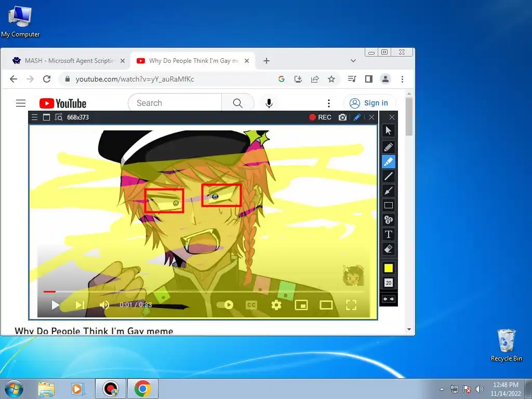Screen dimensions: 532x399
Task: Reload the current page
Action: [46, 79]
